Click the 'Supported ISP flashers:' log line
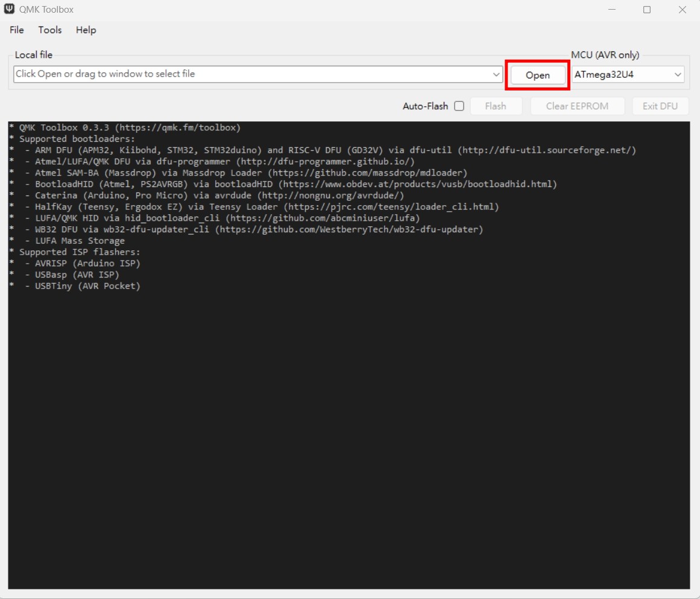This screenshot has width=700, height=599. 75,252
